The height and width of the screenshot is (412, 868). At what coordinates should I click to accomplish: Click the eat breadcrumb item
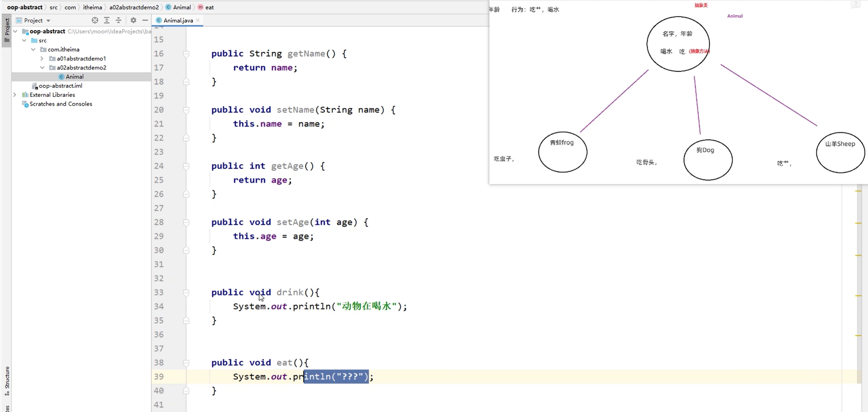(209, 7)
